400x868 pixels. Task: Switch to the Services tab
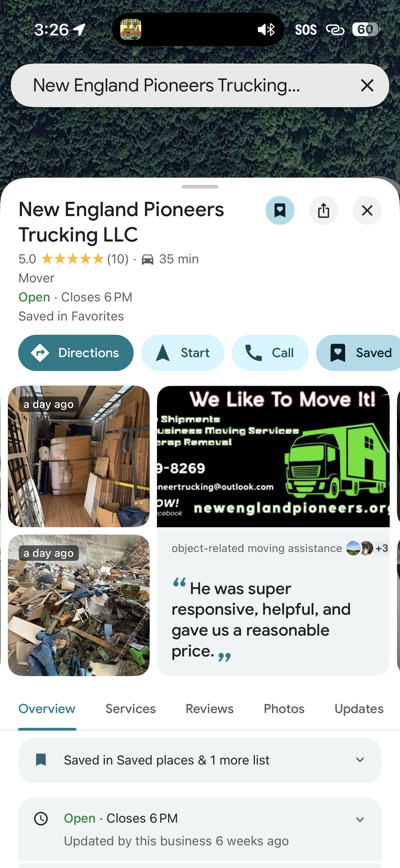click(x=131, y=709)
